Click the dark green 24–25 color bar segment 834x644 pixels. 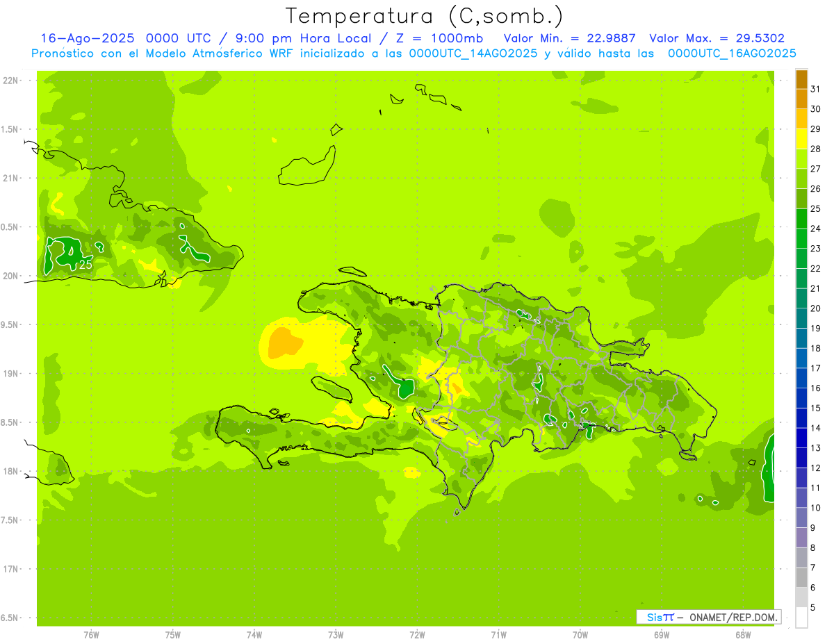[801, 219]
